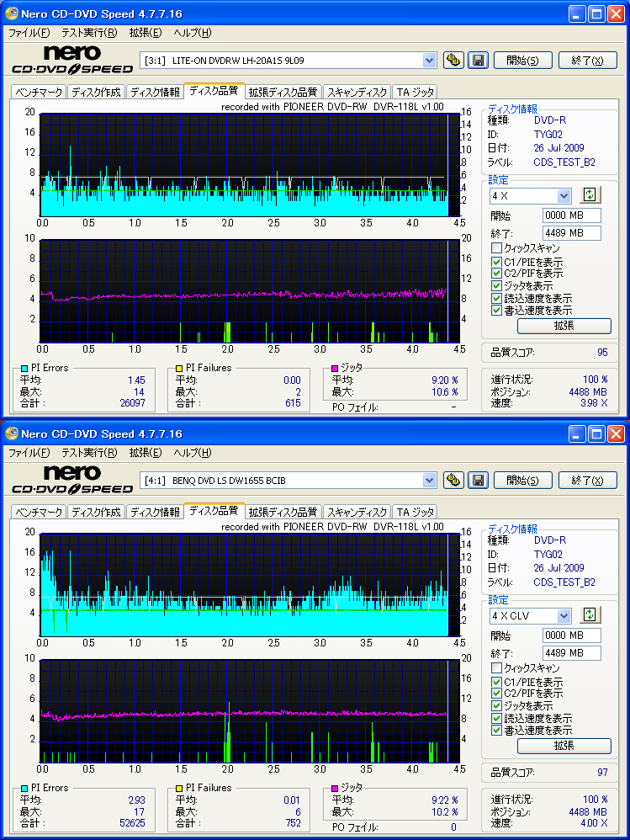Switch to TA ジッタ tab in top window

[416, 92]
